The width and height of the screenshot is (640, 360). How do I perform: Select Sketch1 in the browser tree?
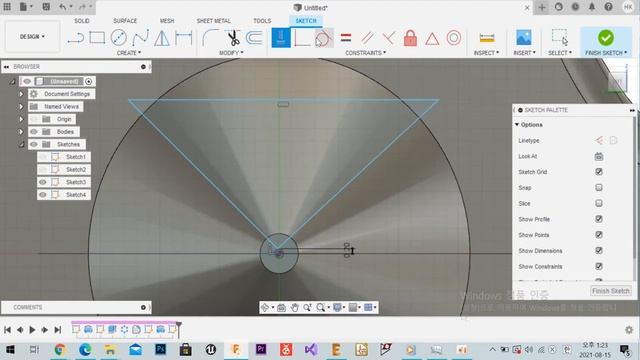tap(76, 157)
